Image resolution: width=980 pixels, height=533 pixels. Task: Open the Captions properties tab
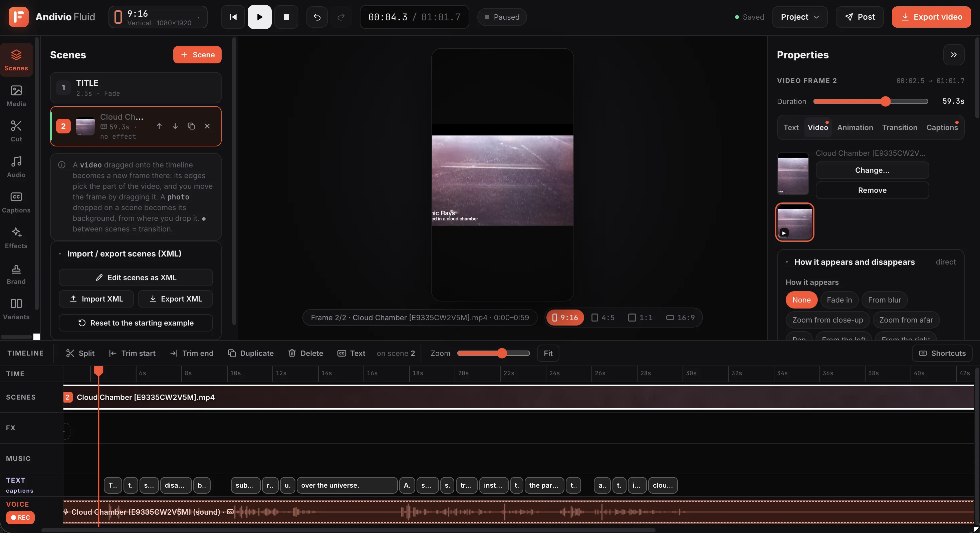tap(942, 127)
